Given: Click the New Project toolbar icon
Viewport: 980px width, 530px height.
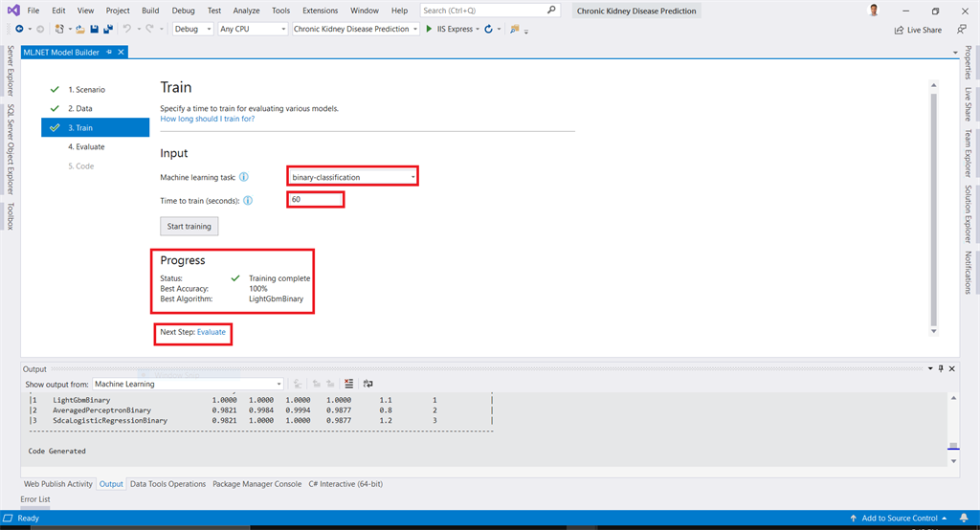Looking at the screenshot, I should click(x=59, y=29).
